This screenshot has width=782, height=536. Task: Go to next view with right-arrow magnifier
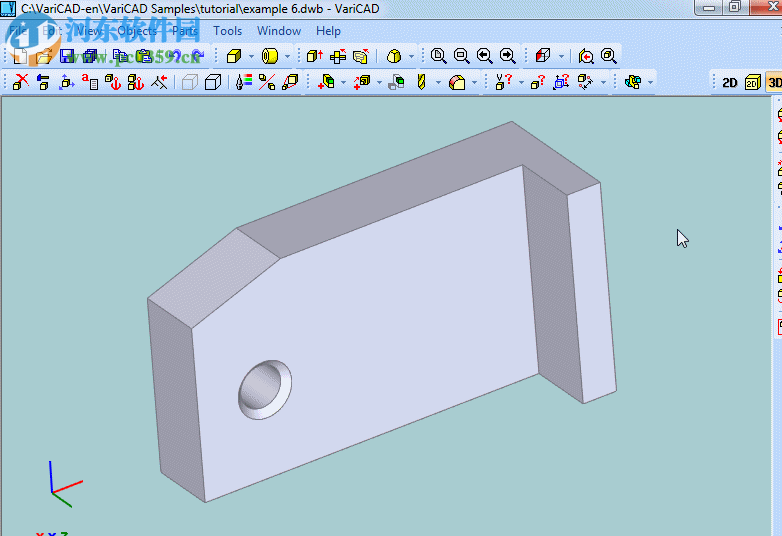(x=507, y=56)
